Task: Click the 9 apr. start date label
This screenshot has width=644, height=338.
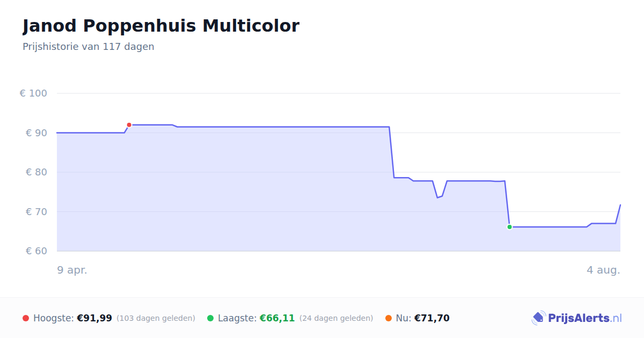Action: 72,270
